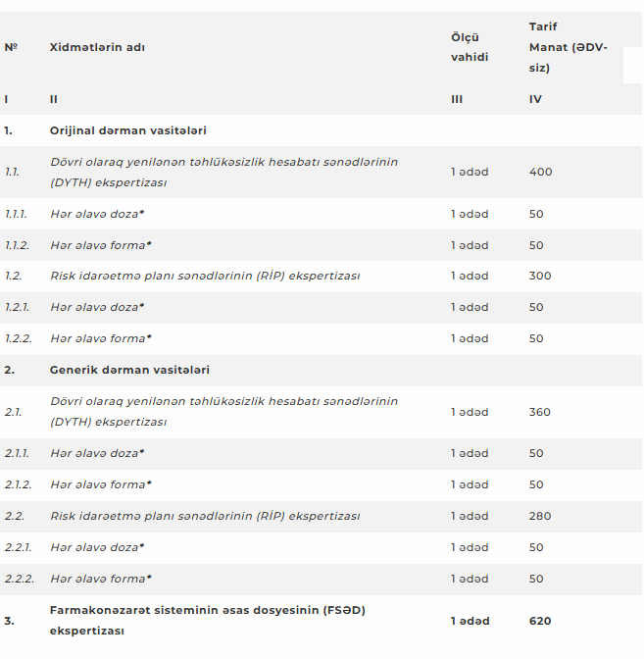644x659 pixels.
Task: Click the Roman numeral IV column label
Action: 535,99
